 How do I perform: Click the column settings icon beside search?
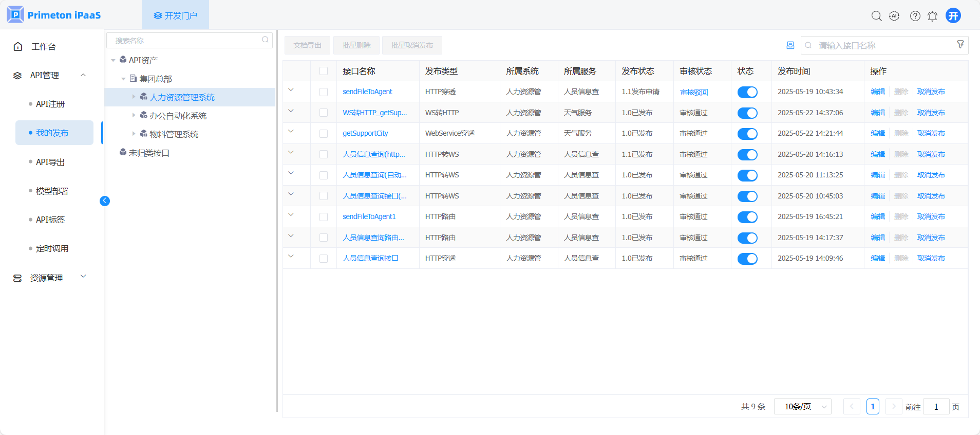pyautogui.click(x=790, y=45)
